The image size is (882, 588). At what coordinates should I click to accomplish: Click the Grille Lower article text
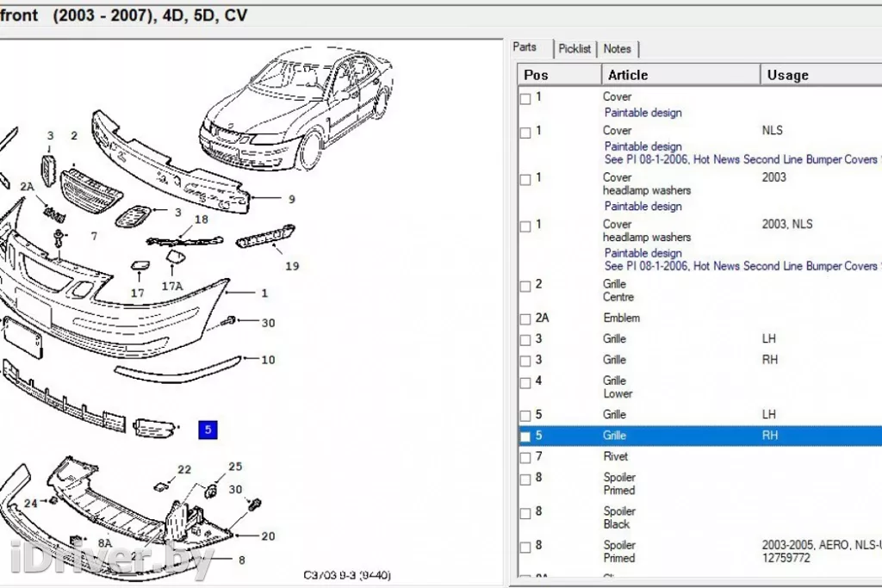(x=618, y=387)
